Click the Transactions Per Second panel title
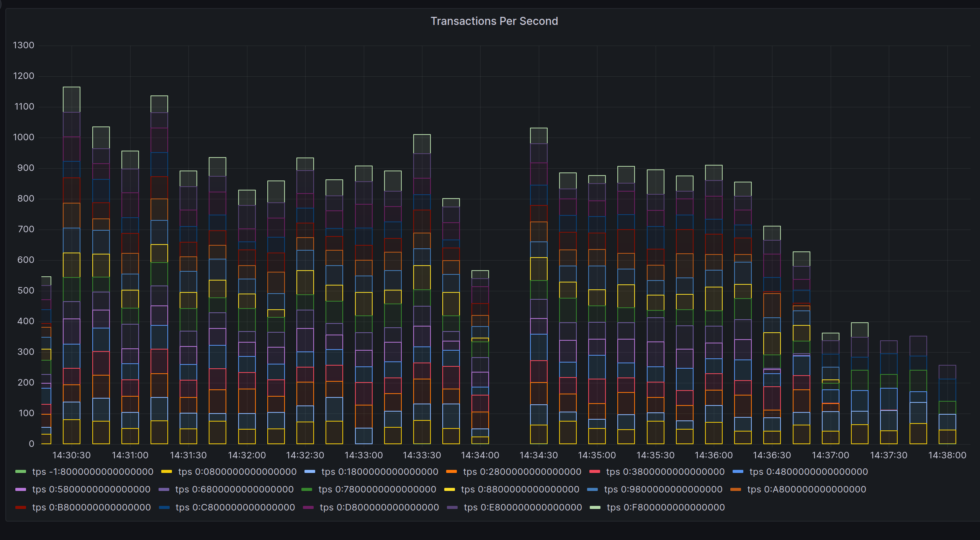Screen dimensions: 980x540 (494, 21)
